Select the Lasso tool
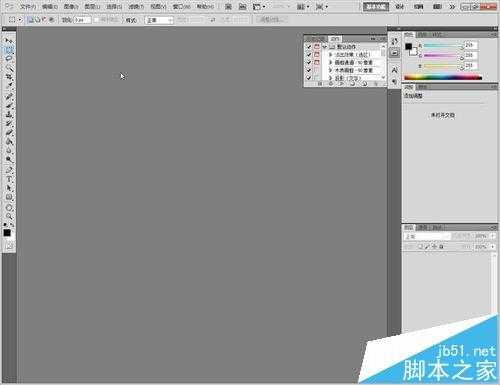The image size is (500, 385). tap(9, 59)
